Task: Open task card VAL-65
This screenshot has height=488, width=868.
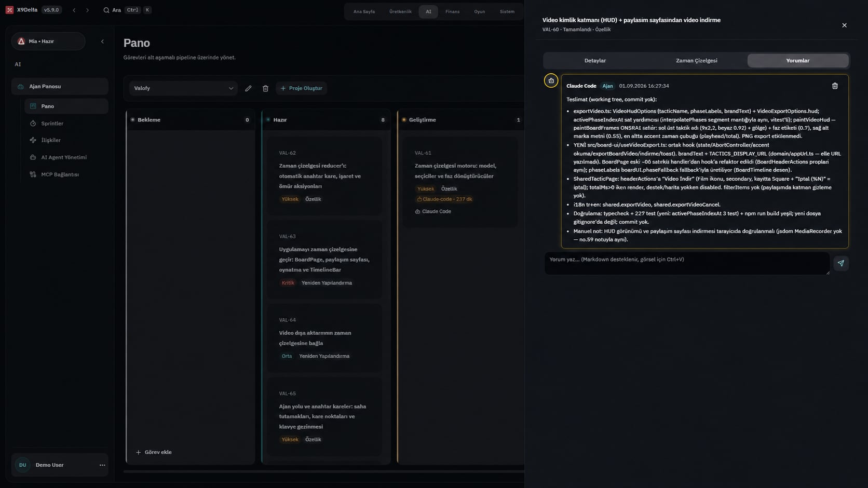Action: pyautogui.click(x=324, y=416)
